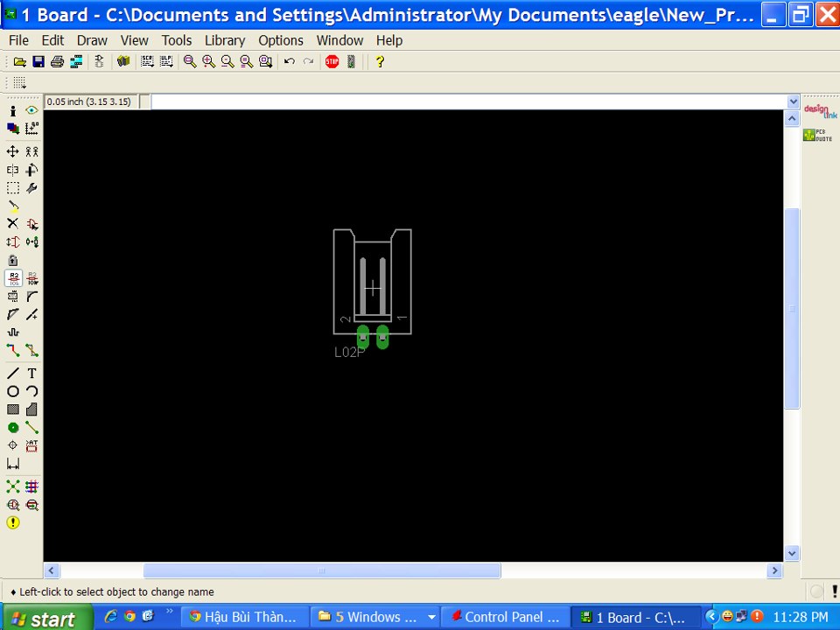Click the red Stop icon
840x630 pixels.
tap(332, 61)
